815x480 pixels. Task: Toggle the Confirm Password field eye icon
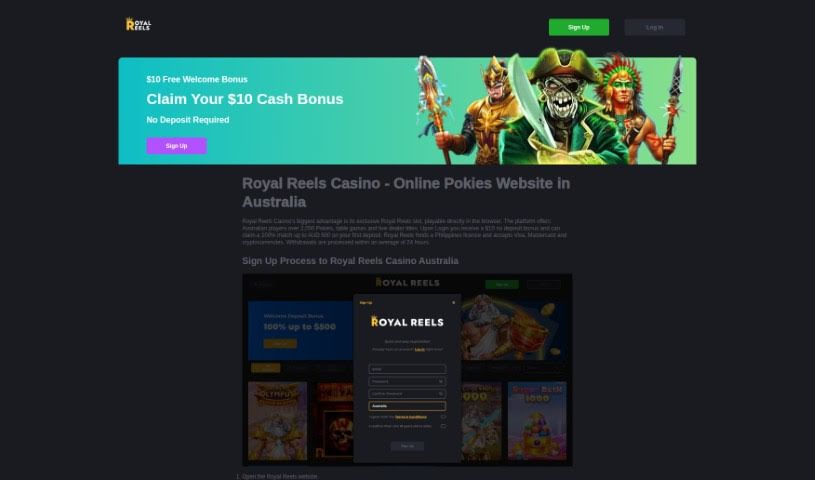[441, 394]
